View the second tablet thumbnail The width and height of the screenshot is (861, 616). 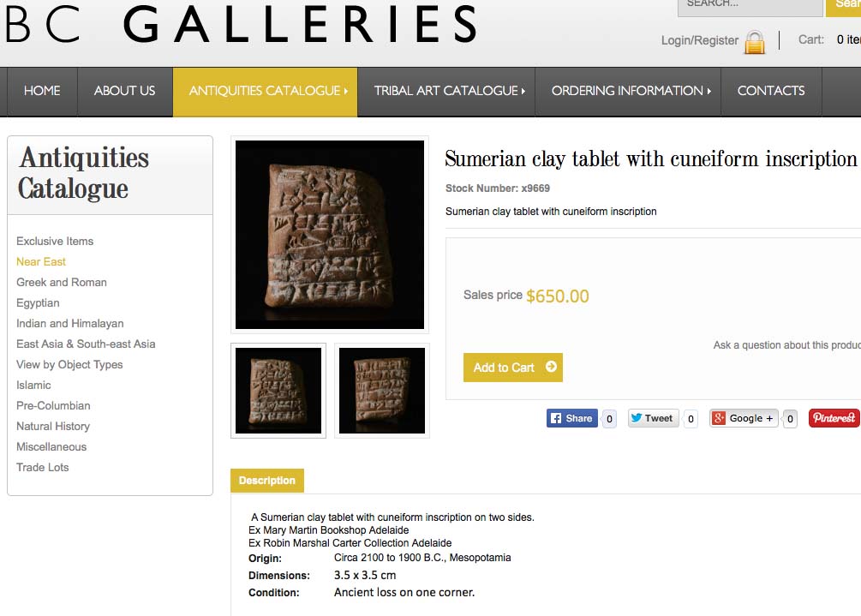[x=382, y=391]
